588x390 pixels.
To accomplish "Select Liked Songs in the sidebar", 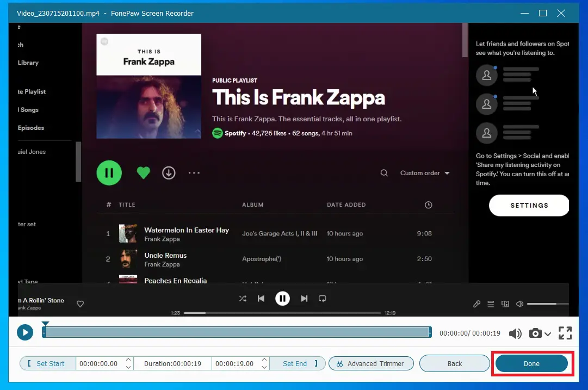I will tap(28, 109).
